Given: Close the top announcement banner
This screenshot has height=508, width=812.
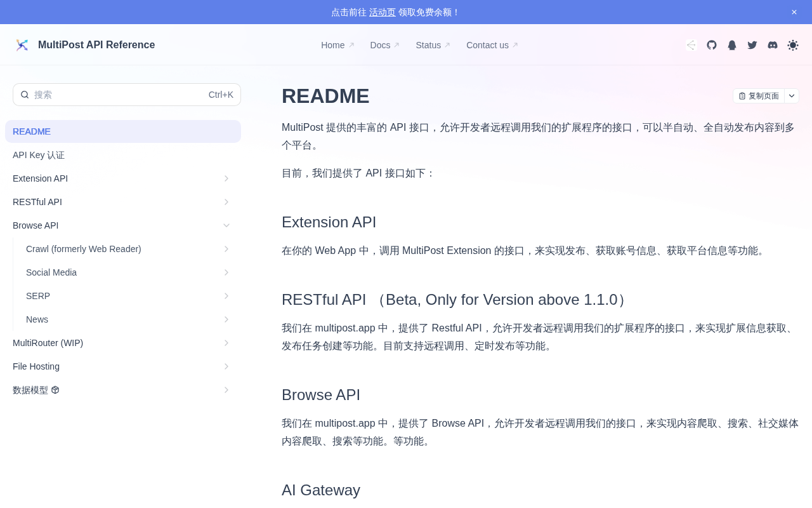Looking at the screenshot, I should 794,12.
